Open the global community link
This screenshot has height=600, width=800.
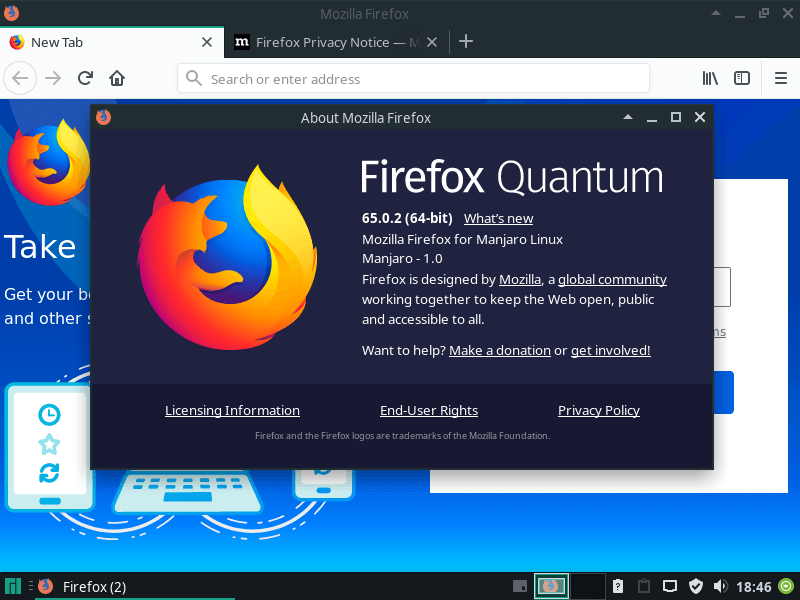612,280
